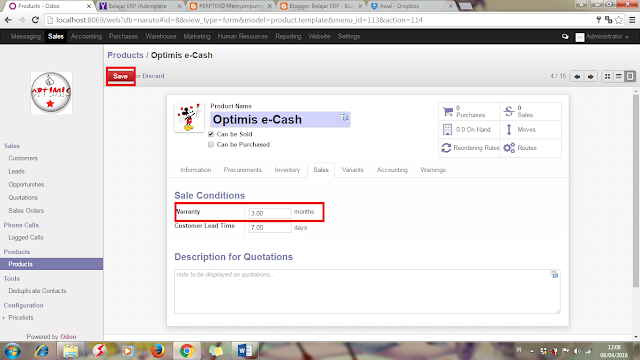Screen dimensions: 640x360
Task: Discard the product changes
Action: [x=153, y=76]
